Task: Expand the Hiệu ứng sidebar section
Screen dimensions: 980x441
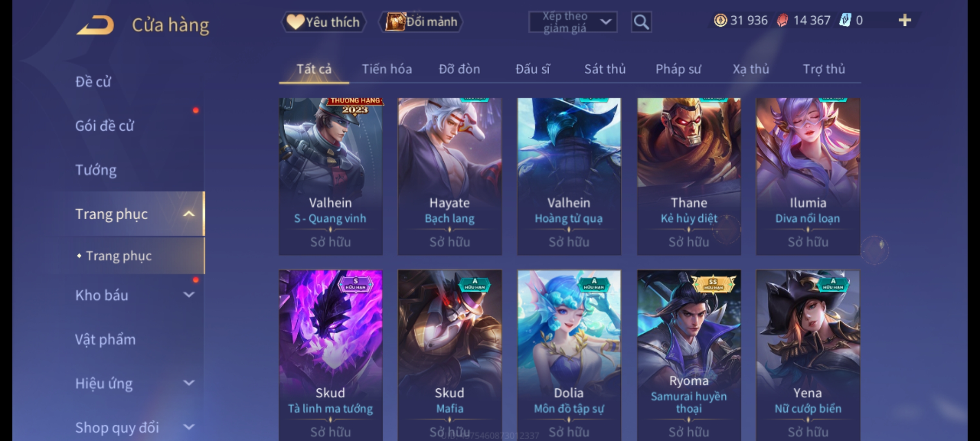Action: (x=189, y=383)
